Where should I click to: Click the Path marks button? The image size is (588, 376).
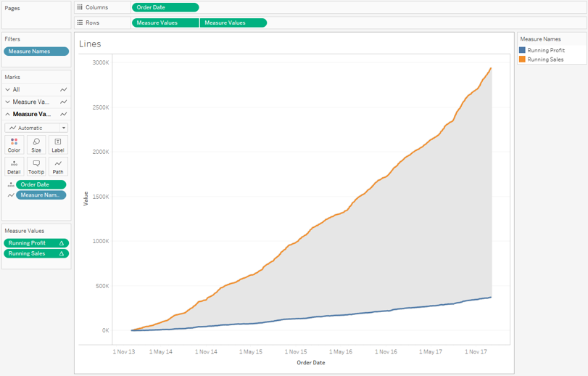pos(58,167)
